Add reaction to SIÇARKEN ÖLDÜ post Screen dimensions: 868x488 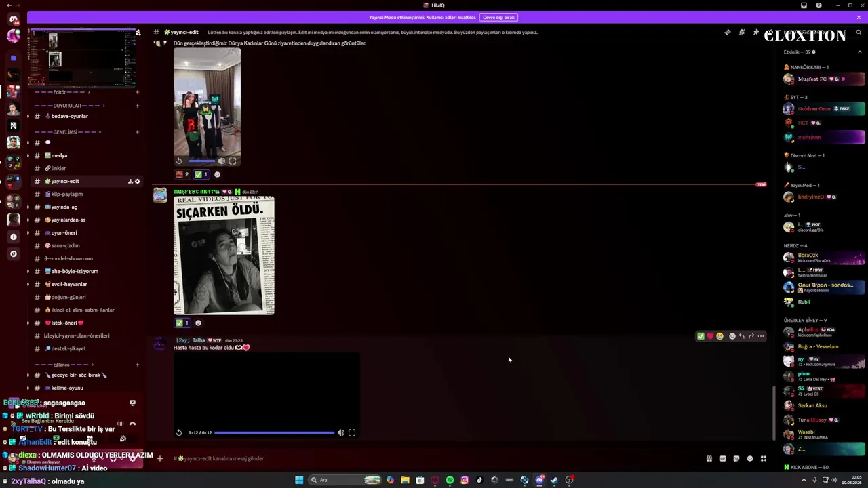coord(198,323)
